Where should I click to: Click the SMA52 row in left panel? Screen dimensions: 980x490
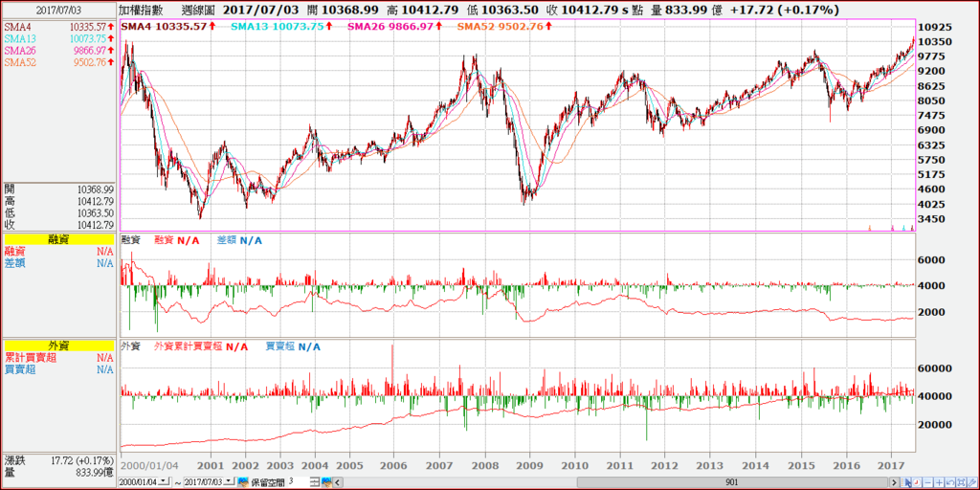(x=58, y=62)
